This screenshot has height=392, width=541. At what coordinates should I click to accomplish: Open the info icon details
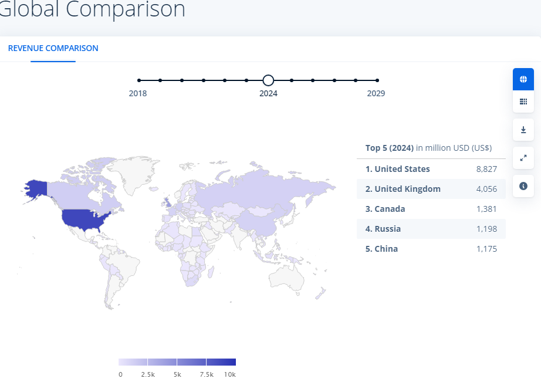pos(523,186)
